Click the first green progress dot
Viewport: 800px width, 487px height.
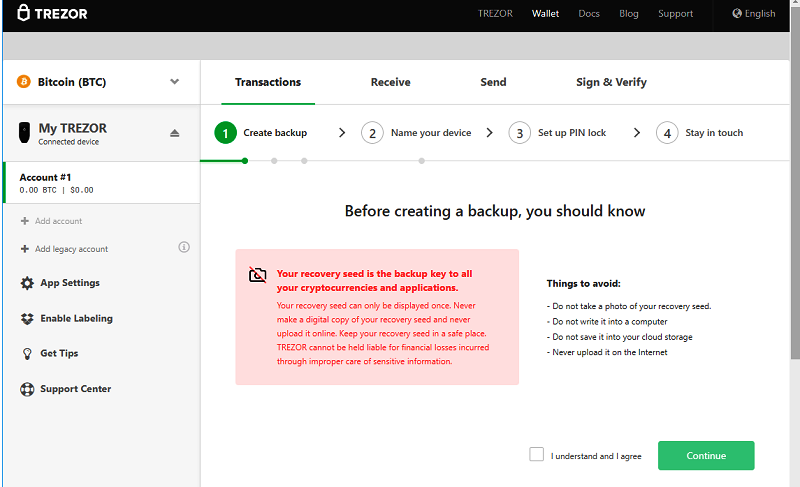[245, 161]
